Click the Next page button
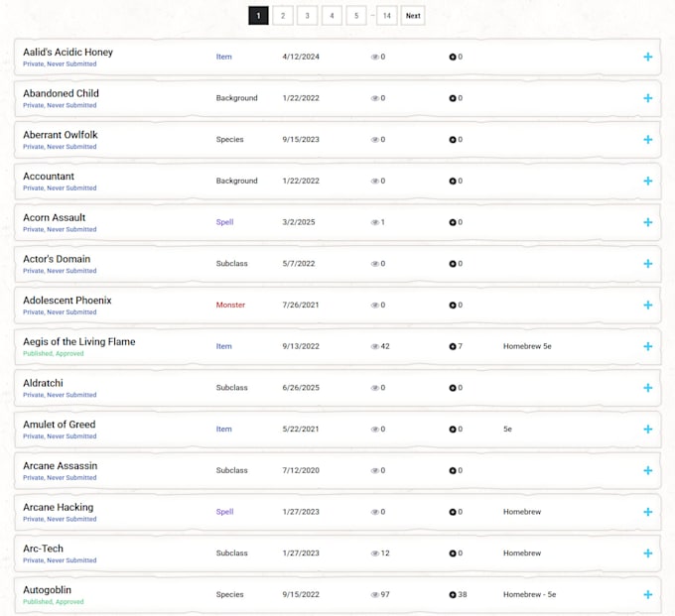The image size is (675, 616). [413, 16]
